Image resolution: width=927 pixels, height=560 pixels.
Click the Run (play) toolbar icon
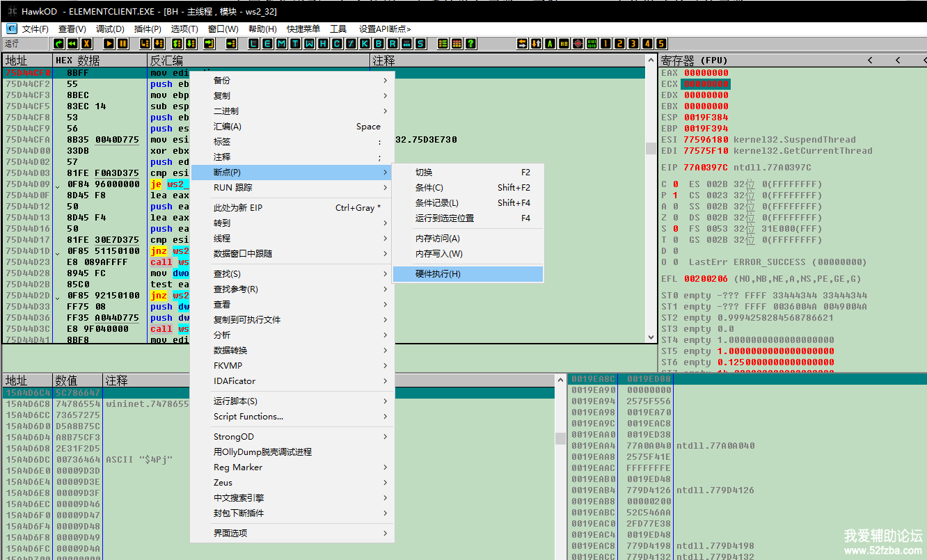point(109,43)
